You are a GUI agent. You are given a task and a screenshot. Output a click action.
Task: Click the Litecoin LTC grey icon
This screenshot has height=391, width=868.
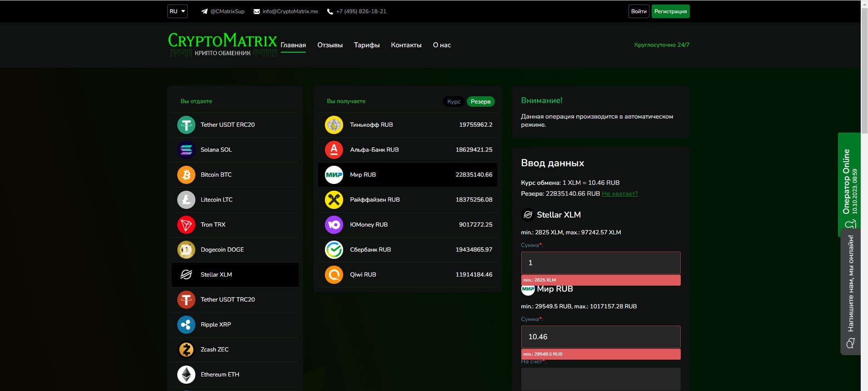click(x=186, y=200)
